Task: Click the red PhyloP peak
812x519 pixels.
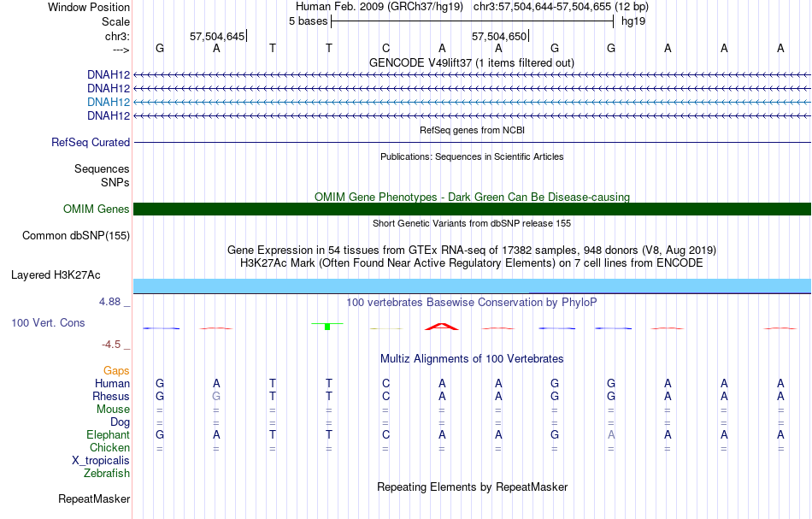Action: (442, 327)
